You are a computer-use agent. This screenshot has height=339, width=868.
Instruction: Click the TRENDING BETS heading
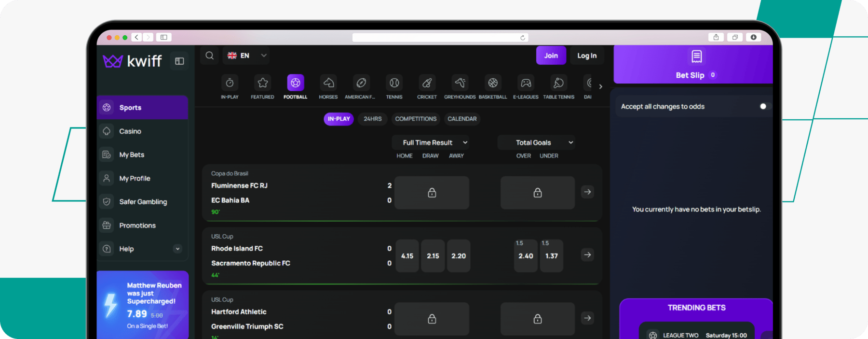pos(696,308)
